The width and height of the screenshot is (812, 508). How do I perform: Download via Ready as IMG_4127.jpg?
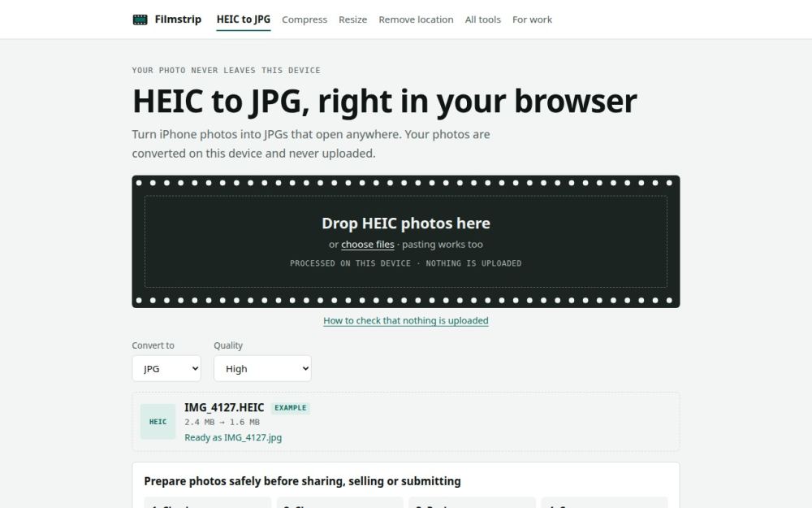point(233,437)
